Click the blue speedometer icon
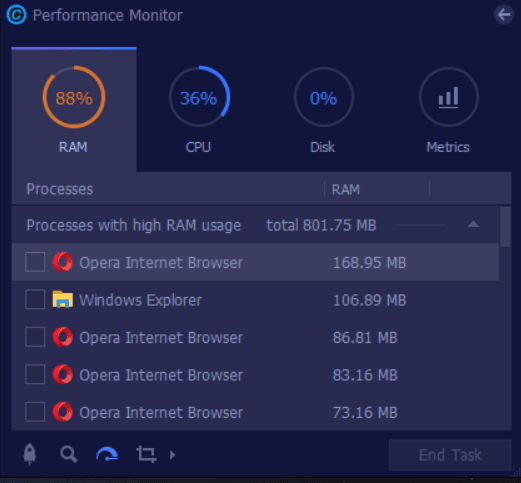Image resolution: width=521 pixels, height=483 pixels. point(107,454)
